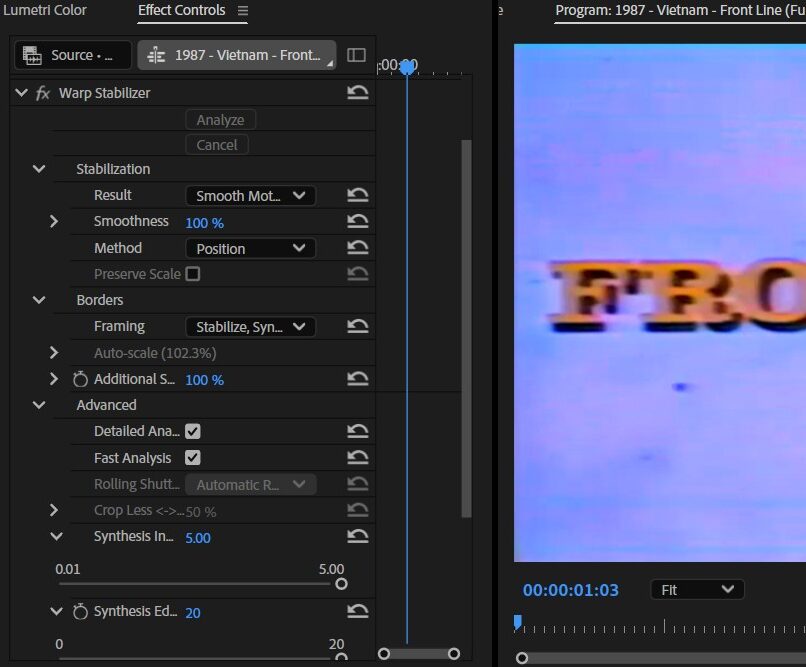This screenshot has height=667, width=806.
Task: Reset the Warp Stabilizer effect
Action: 357,92
